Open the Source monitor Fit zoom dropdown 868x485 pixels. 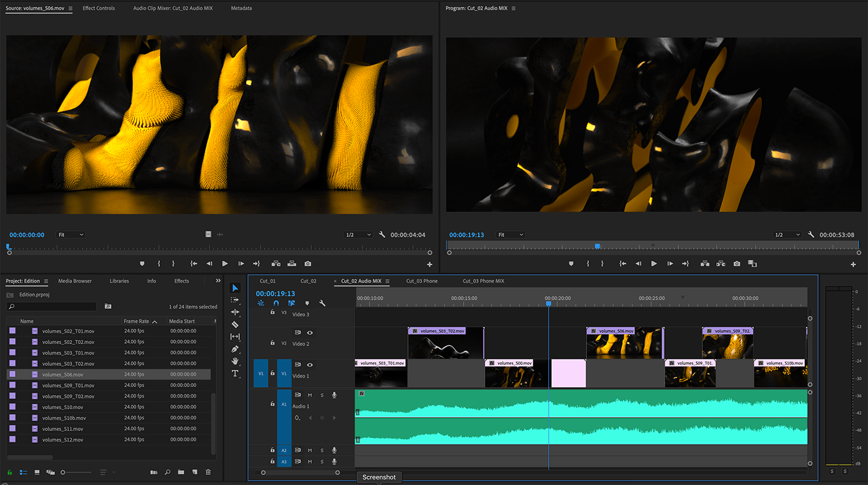[71, 235]
